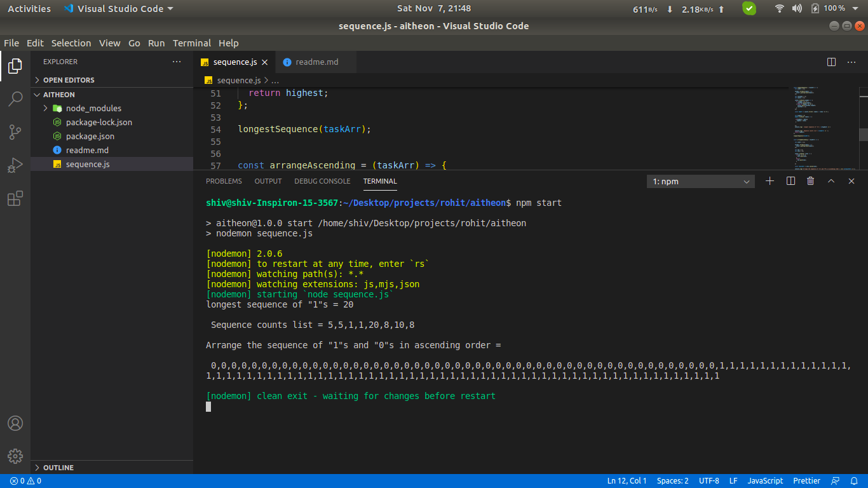
Task: Expand the Open Editors section
Action: click(112, 80)
